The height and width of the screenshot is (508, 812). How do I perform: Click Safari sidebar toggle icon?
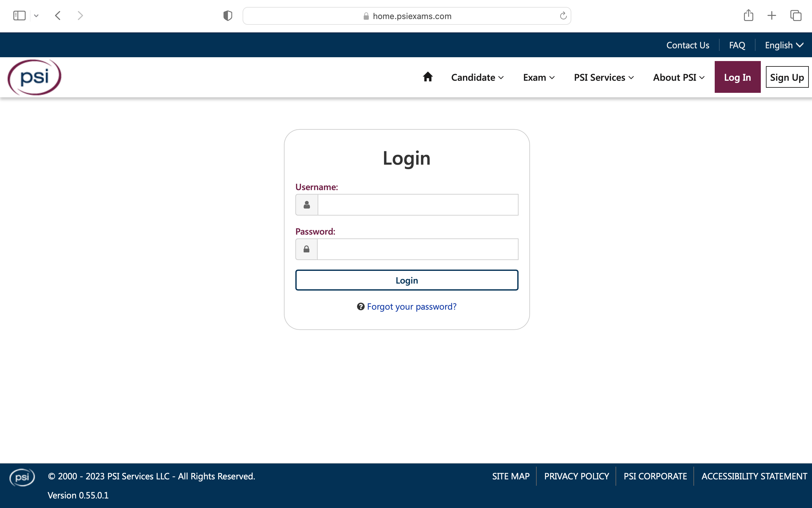tap(19, 16)
